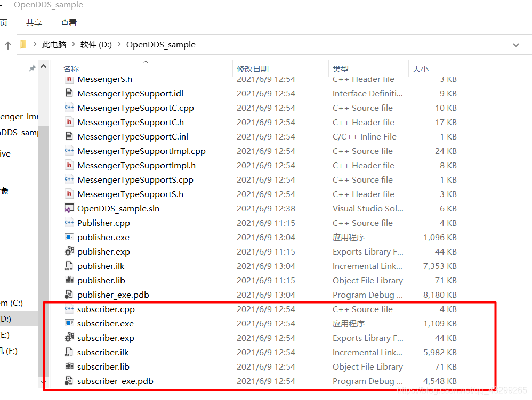The width and height of the screenshot is (532, 400).
Task: Select file name MessengerTypeSupportImpl.cpp
Action: point(141,151)
